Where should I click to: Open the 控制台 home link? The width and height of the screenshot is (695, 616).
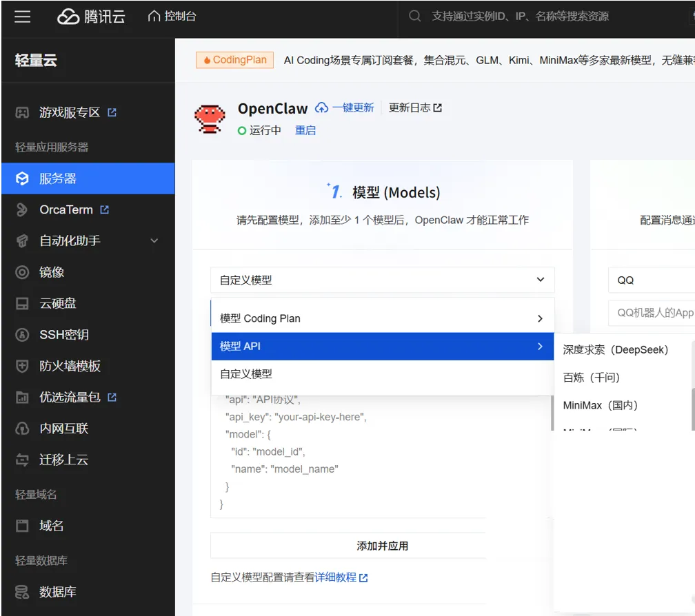tap(172, 17)
